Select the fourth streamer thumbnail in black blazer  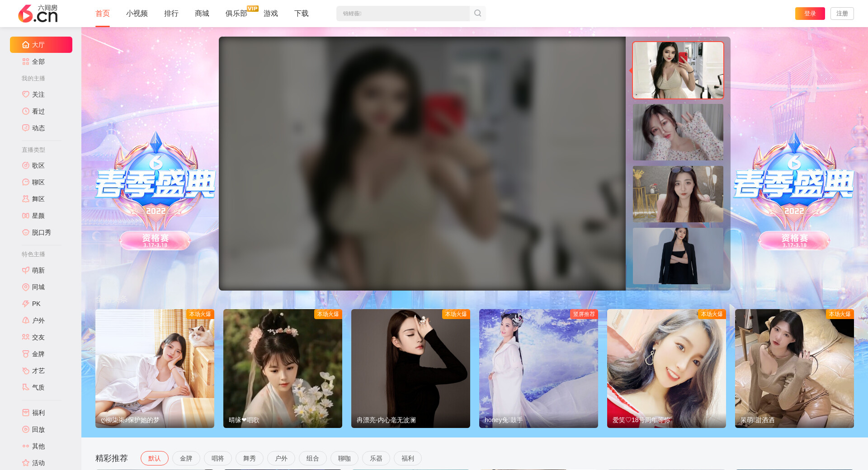click(x=678, y=256)
